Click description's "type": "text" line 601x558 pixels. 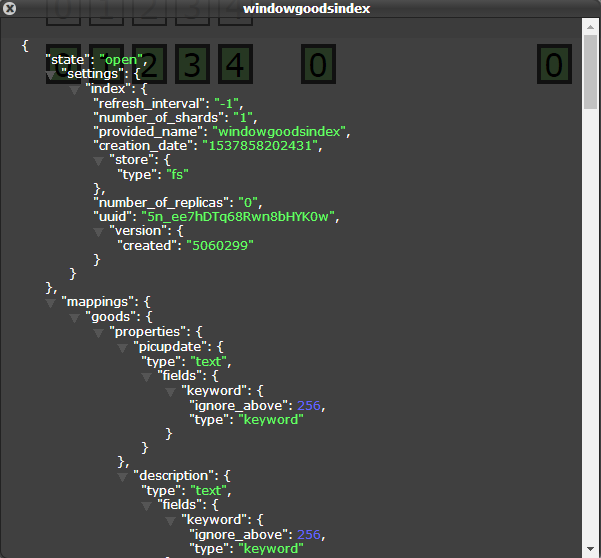tap(186, 491)
